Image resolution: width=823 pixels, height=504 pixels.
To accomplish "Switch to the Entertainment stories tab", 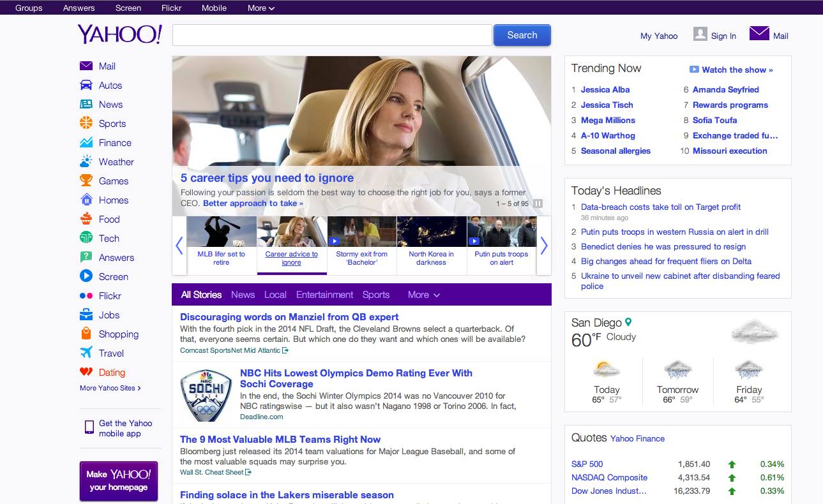I will (324, 295).
